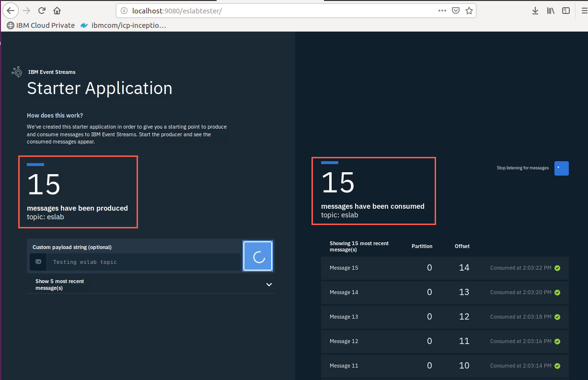Click offset value 13

click(x=464, y=292)
